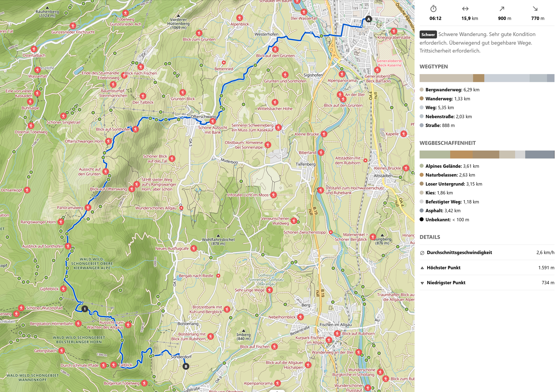Open the Iller-Wasserfall highlight marker
The height and width of the screenshot is (392, 560).
[304, 12]
